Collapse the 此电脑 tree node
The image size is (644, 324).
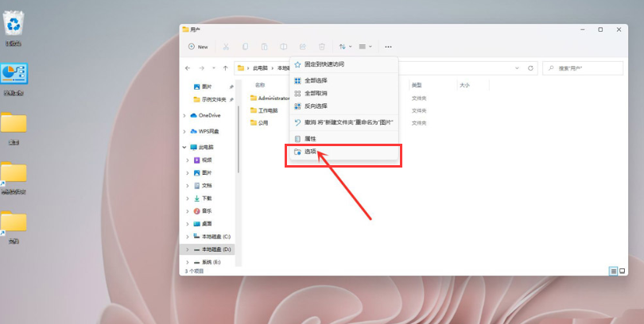pyautogui.click(x=185, y=147)
